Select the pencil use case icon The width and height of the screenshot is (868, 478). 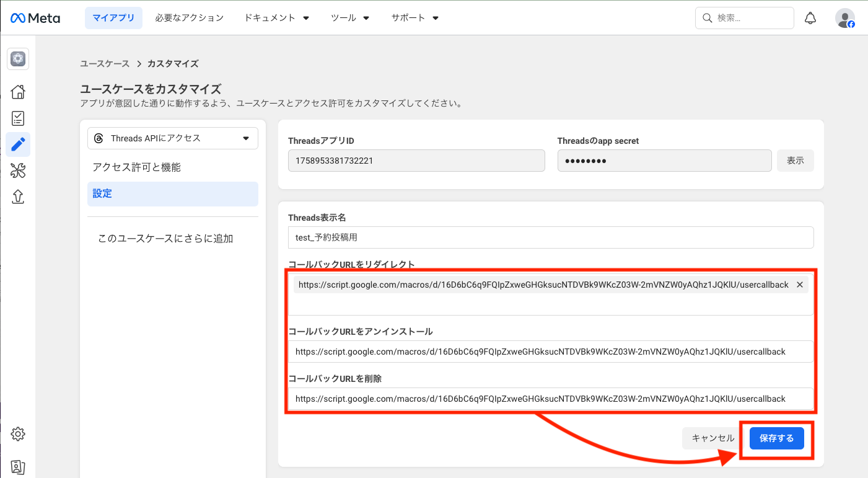coord(18,144)
